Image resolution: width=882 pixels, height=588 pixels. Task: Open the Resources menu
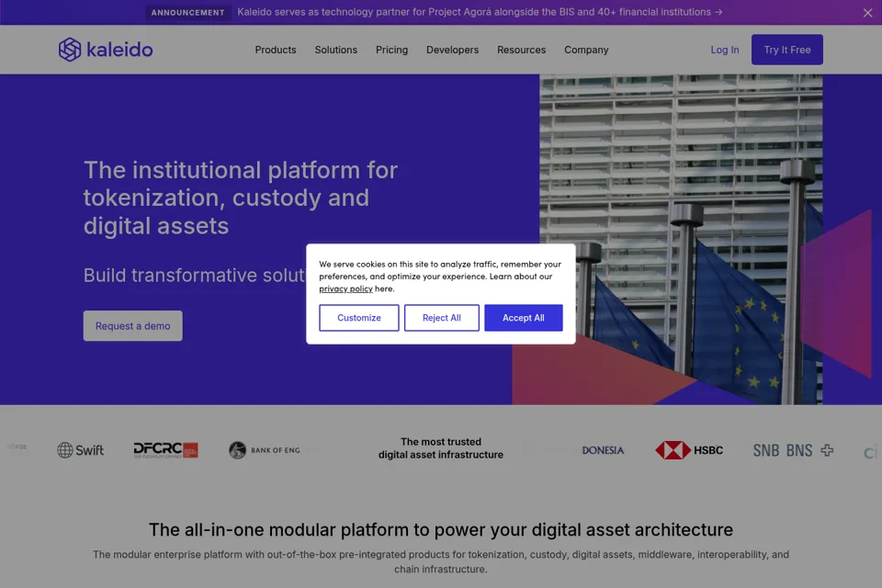point(522,50)
